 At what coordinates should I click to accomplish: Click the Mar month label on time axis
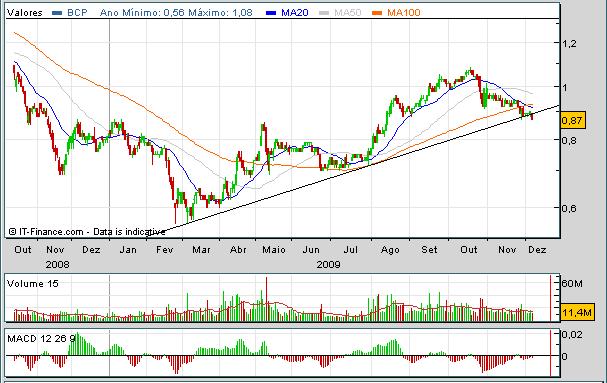pos(201,250)
